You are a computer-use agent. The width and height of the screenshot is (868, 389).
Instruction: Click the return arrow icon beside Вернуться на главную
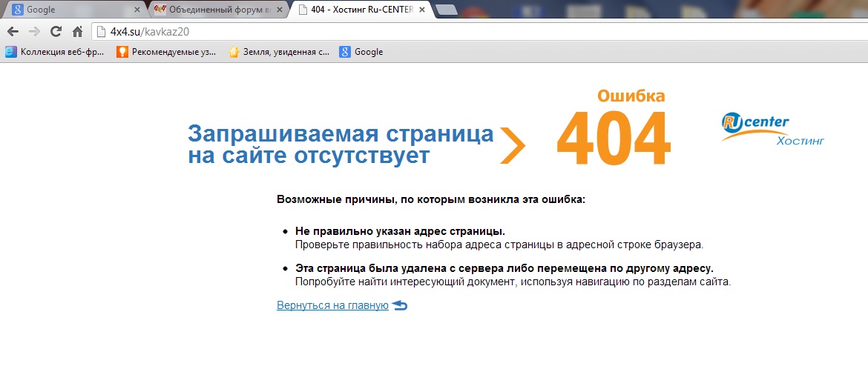click(400, 305)
